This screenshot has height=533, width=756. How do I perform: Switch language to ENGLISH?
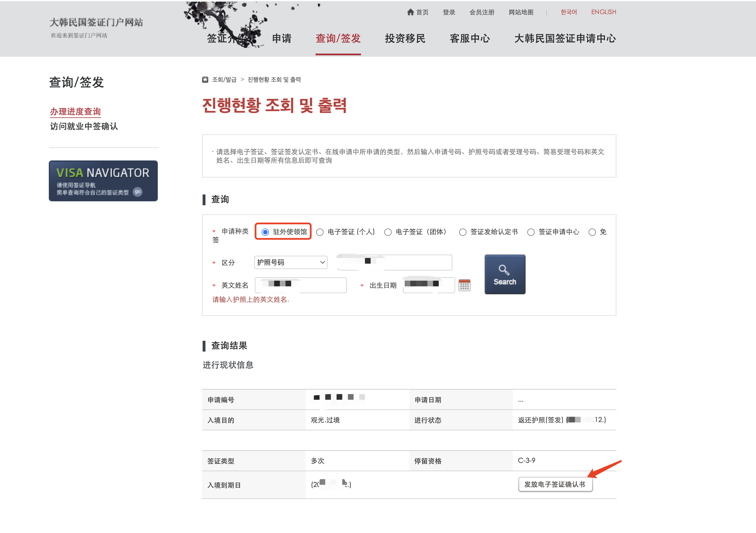(x=603, y=12)
